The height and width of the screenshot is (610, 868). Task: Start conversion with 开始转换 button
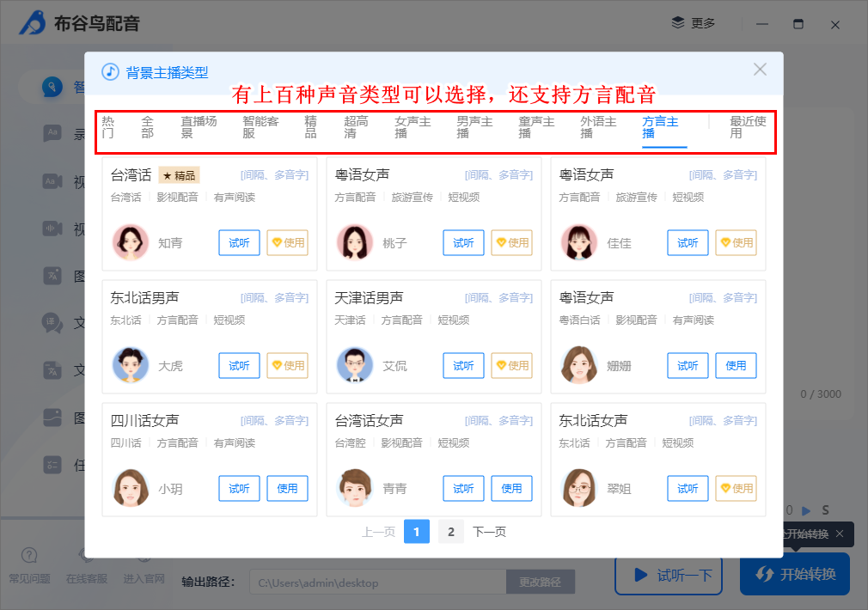(x=795, y=574)
